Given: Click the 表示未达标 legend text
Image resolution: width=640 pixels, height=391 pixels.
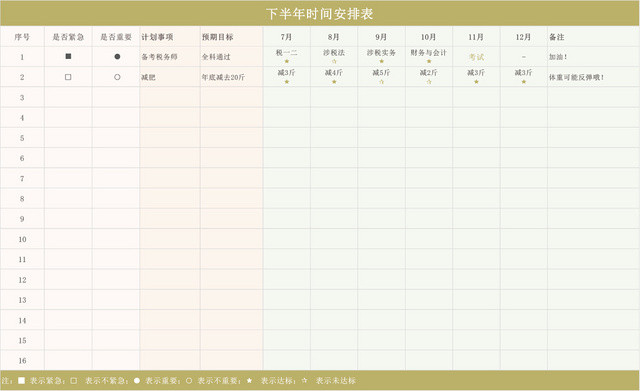Looking at the screenshot, I should [336, 380].
